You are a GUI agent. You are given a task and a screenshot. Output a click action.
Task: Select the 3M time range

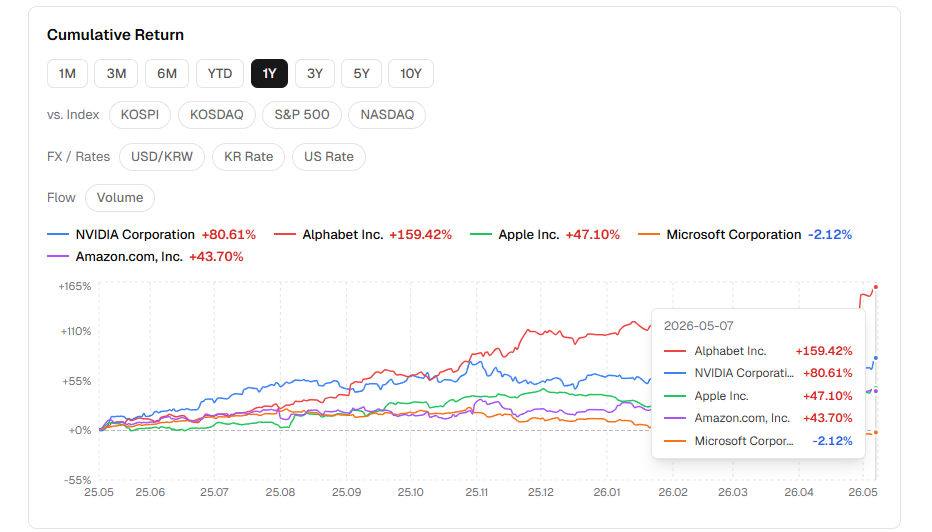[116, 74]
